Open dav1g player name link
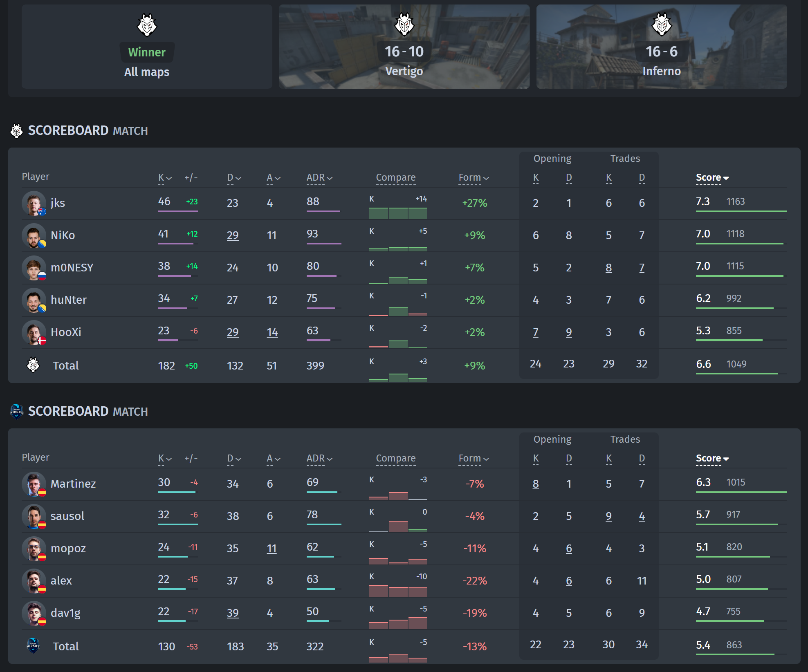The height and width of the screenshot is (672, 808). [65, 613]
